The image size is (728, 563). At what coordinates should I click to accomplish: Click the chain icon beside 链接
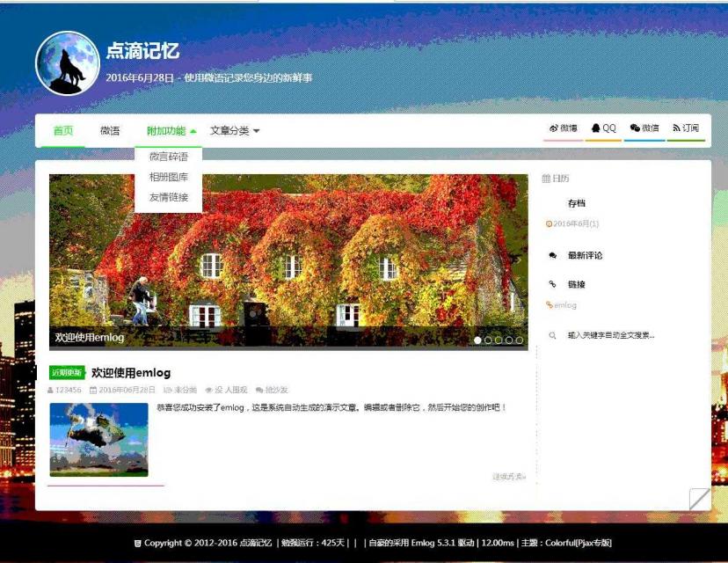click(552, 284)
